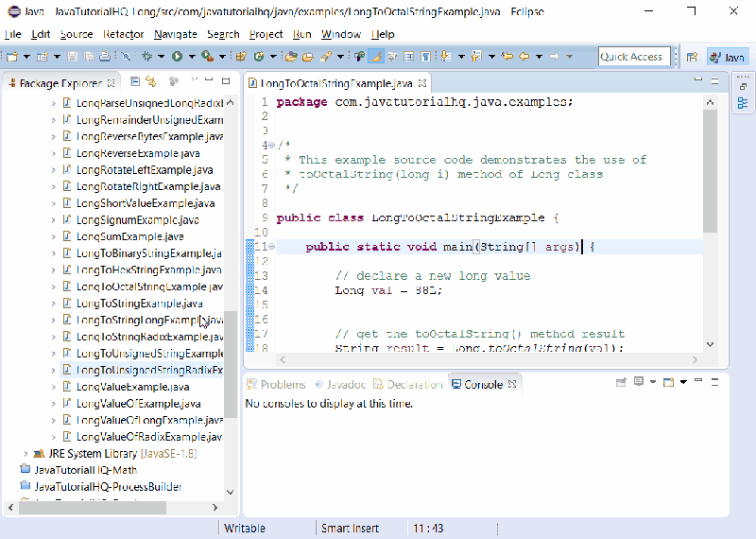Open the Window menu

tap(341, 34)
